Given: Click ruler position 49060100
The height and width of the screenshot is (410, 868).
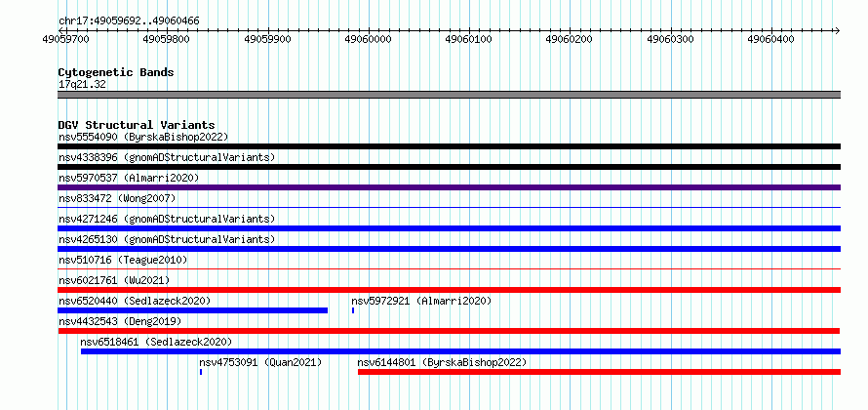Looking at the screenshot, I should coord(469,40).
